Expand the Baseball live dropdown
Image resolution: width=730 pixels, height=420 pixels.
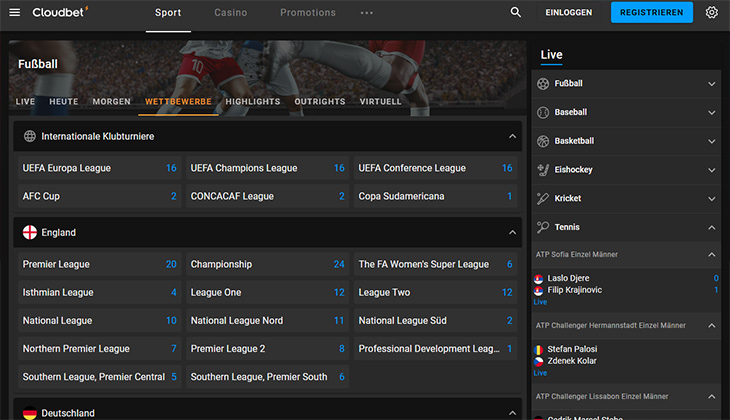[711, 113]
